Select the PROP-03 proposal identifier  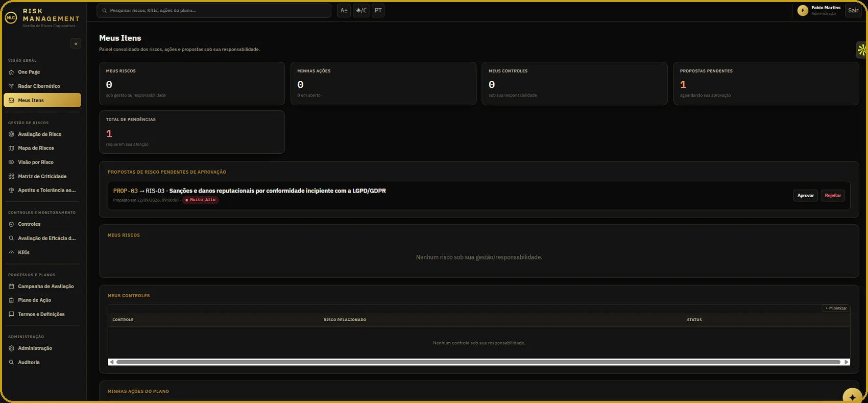click(x=126, y=191)
